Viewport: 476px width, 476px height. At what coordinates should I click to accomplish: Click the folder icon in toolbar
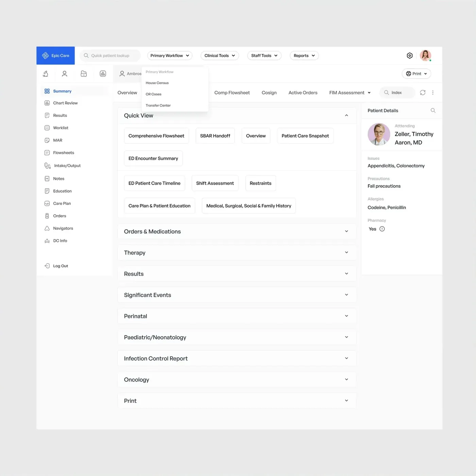click(x=84, y=73)
